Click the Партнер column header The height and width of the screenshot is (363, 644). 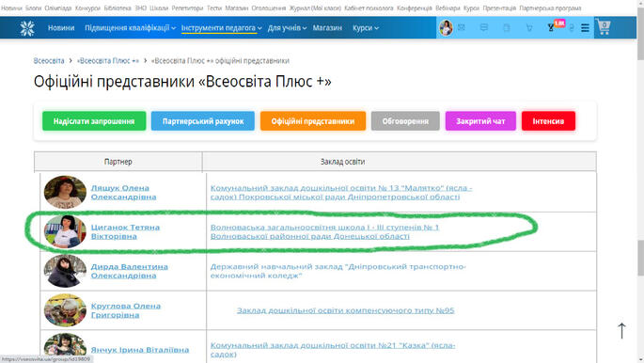click(118, 162)
